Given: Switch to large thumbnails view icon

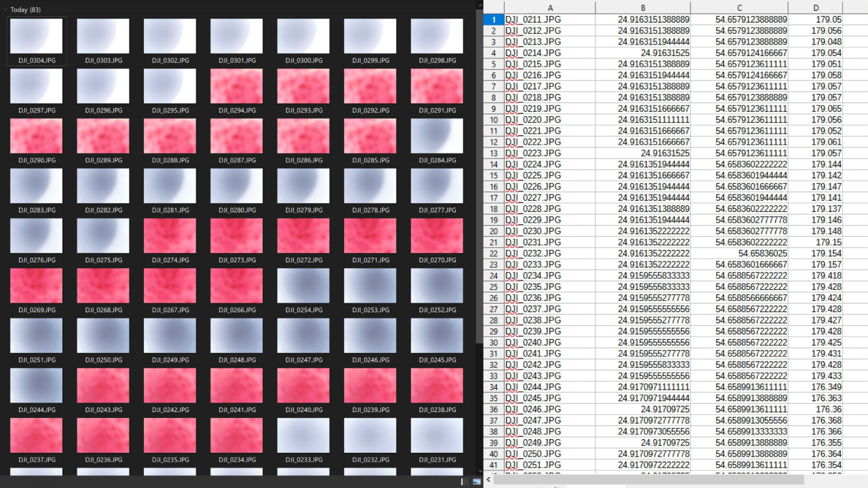Looking at the screenshot, I should pos(477,481).
